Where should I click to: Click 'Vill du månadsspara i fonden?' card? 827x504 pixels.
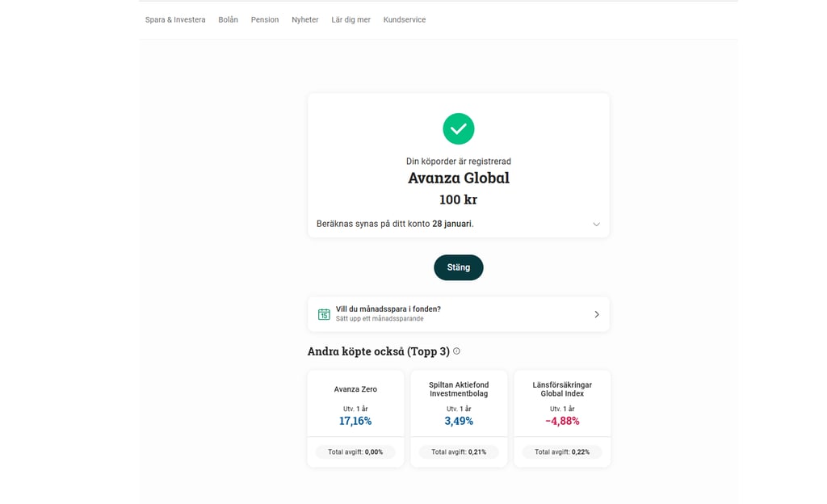(458, 313)
